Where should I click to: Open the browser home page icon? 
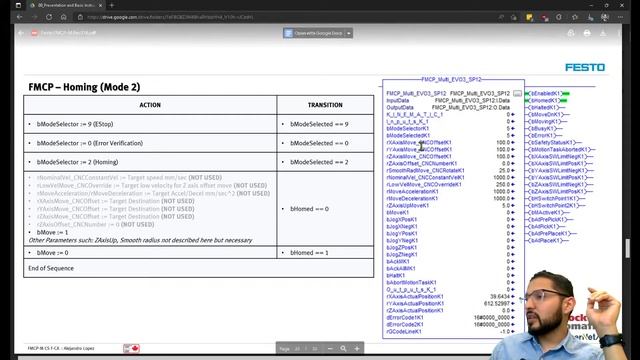click(64, 17)
